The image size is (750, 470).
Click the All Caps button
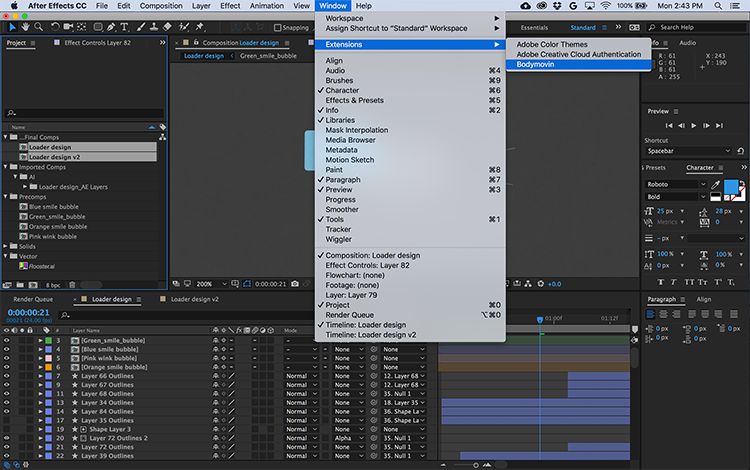click(689, 282)
